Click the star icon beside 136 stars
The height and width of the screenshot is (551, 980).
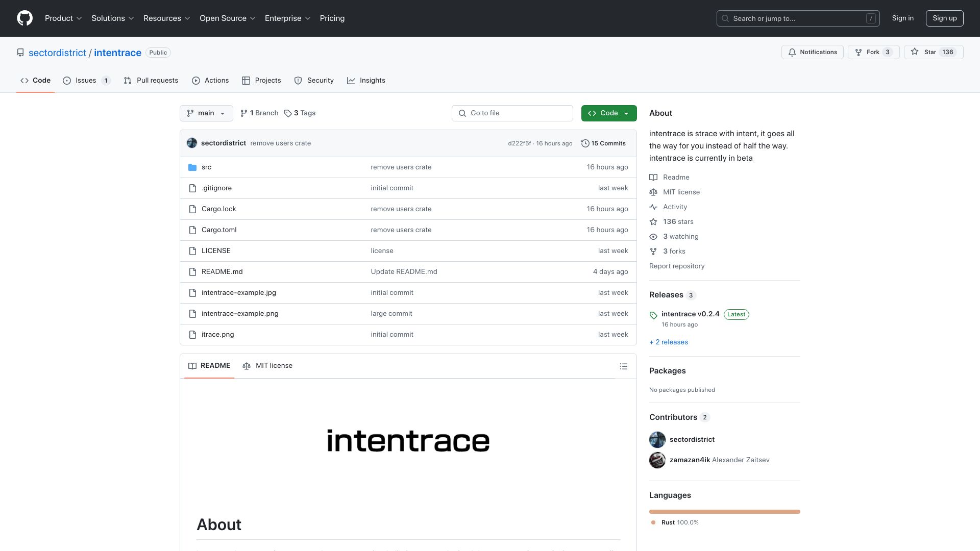tap(653, 222)
